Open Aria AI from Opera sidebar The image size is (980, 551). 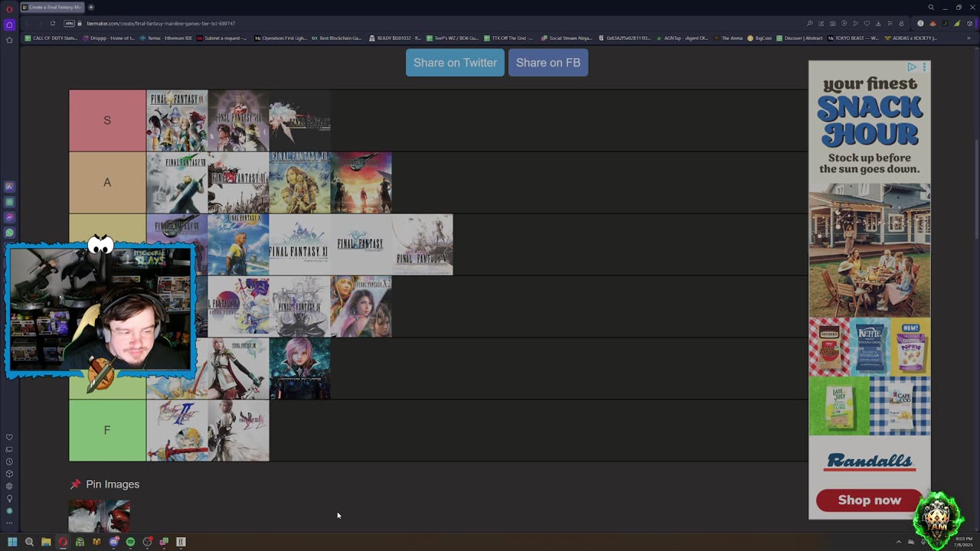click(x=9, y=187)
